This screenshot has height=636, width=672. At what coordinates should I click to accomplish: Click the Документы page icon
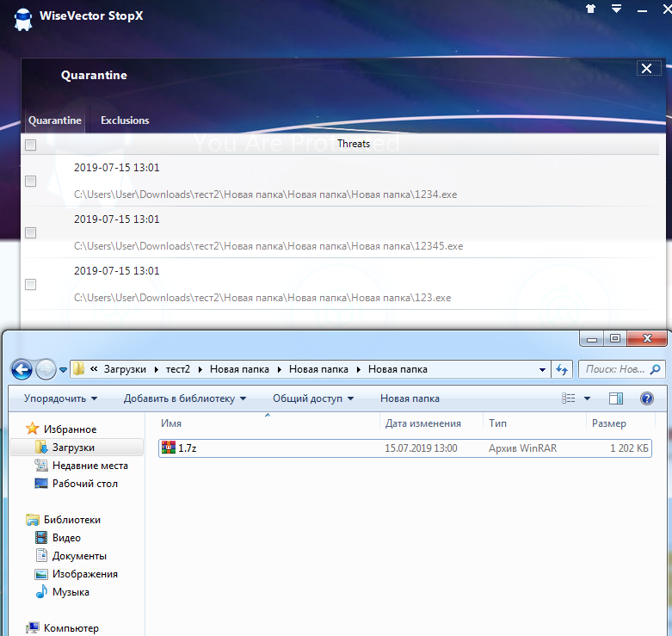41,555
